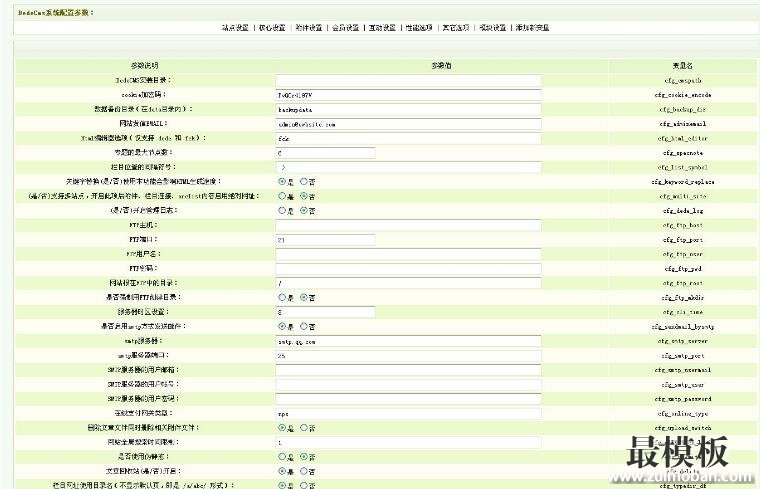Focus the DedeCMS安装目录 (cfg_cmspath) input field
Screen dimensions: 760x489
[408, 80]
